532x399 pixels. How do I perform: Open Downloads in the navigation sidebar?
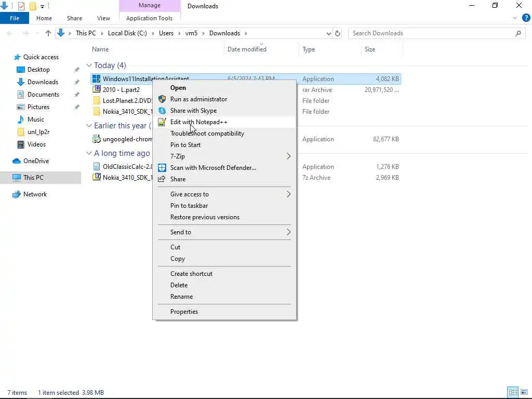point(43,82)
